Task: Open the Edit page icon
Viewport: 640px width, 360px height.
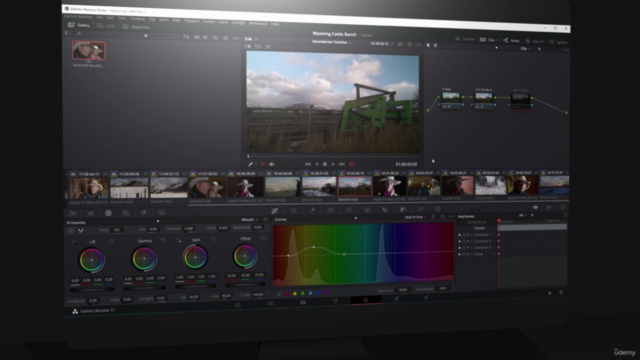Action: pos(303,302)
